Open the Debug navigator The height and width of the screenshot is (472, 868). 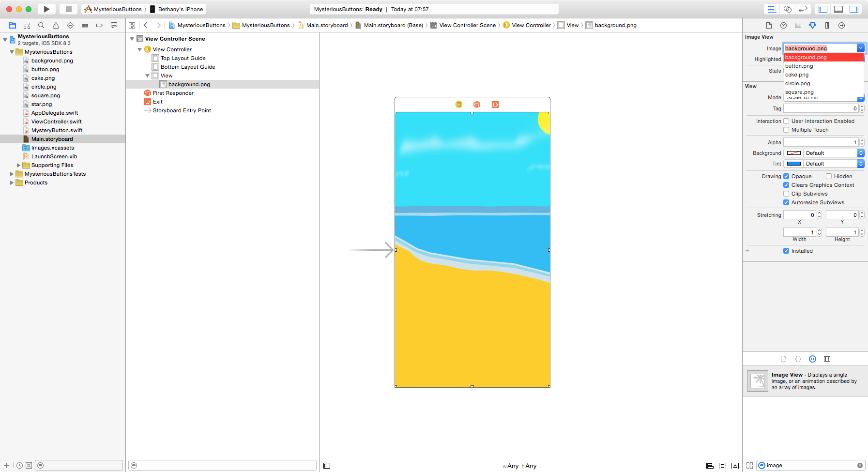coord(85,25)
